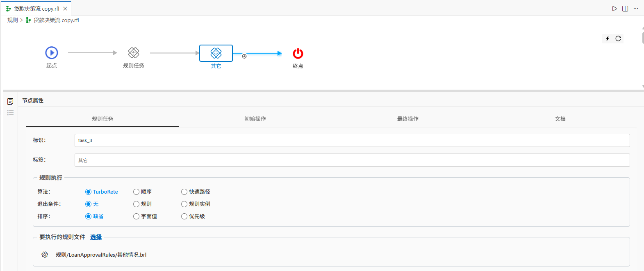The height and width of the screenshot is (271, 644).
Task: Click the lightning bolt icon in canvas toolbar
Action: [x=608, y=38]
